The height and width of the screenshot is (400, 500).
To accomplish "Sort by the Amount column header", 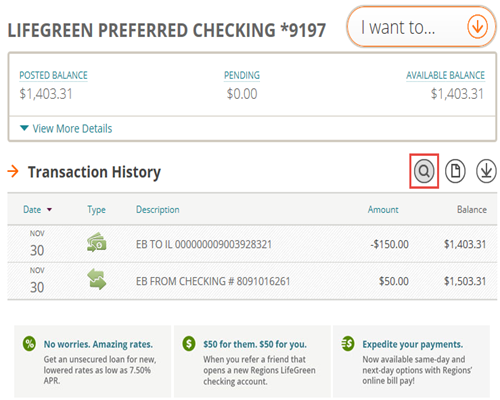I will click(x=383, y=209).
